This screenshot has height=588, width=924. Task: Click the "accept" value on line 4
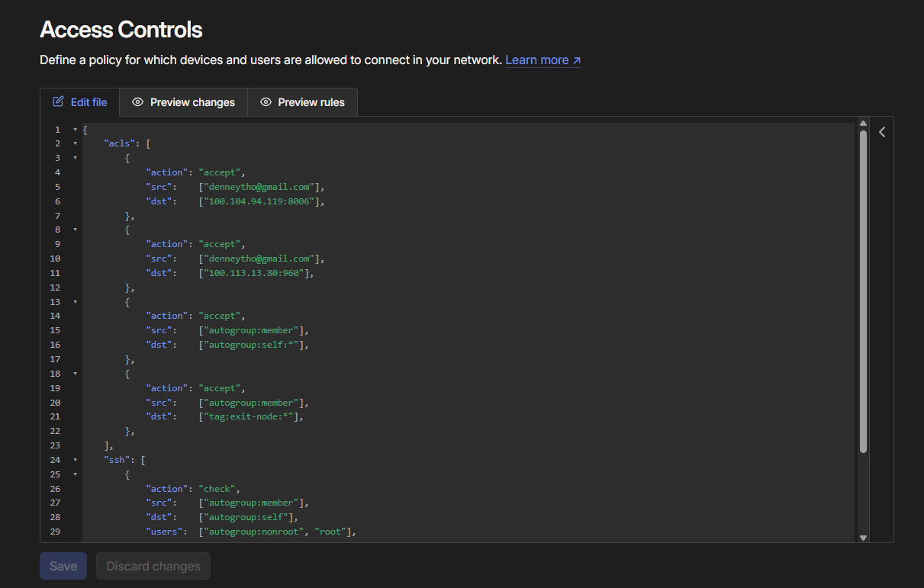[220, 172]
